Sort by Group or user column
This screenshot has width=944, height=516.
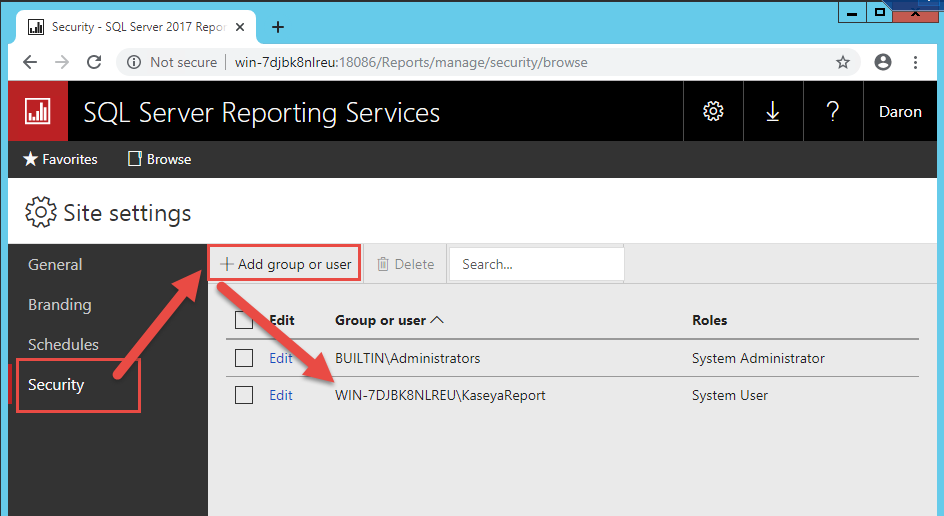pos(389,320)
